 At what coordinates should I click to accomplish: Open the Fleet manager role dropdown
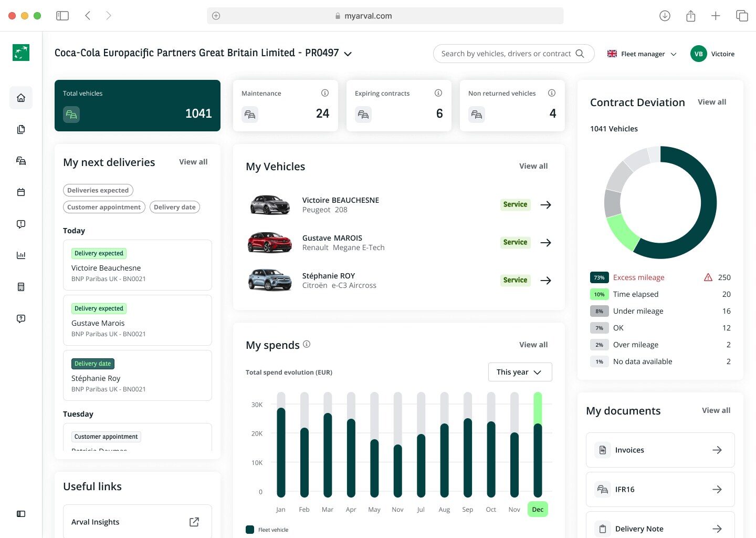point(642,54)
